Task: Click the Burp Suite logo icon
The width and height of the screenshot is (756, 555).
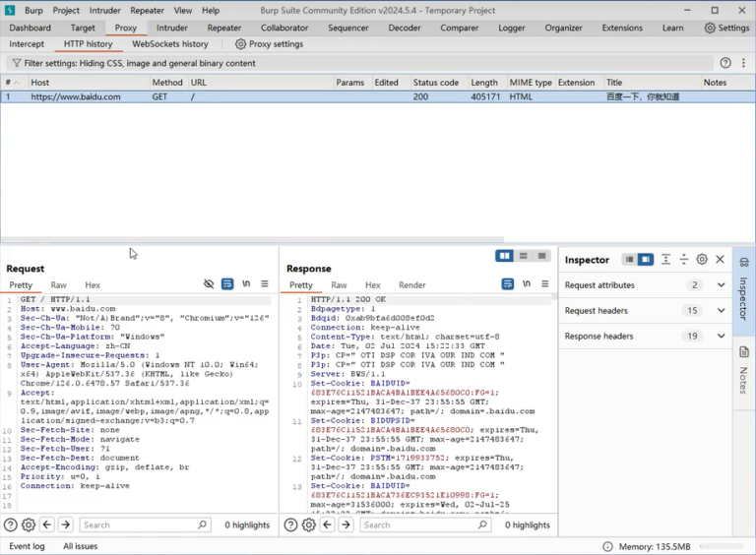Action: tap(10, 10)
